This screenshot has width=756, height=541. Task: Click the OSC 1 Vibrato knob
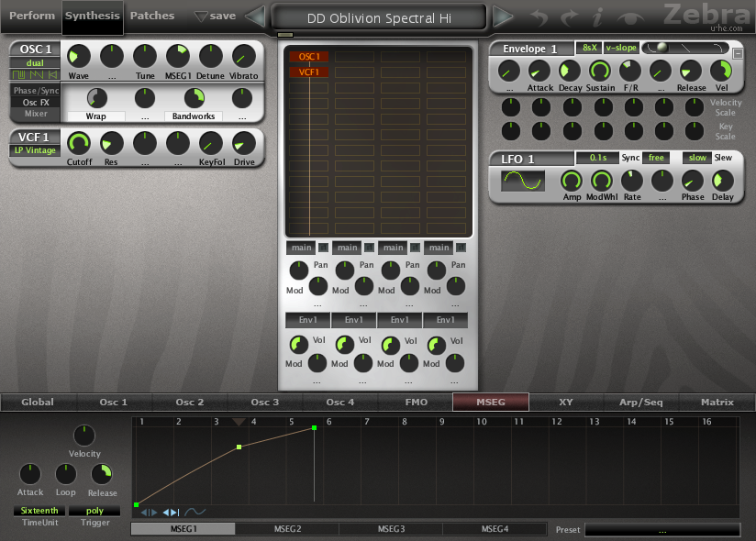coord(243,56)
